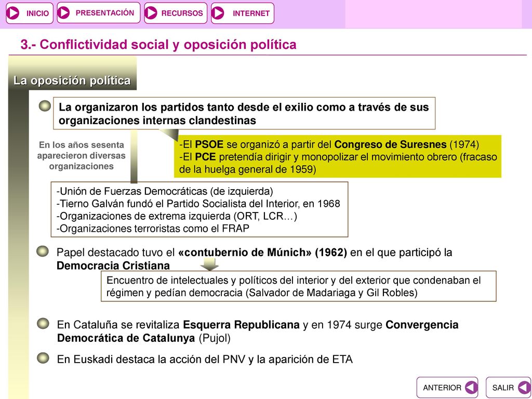
Task: Click the bullet beside 'En Euskadi destaca'
Action: point(43,358)
